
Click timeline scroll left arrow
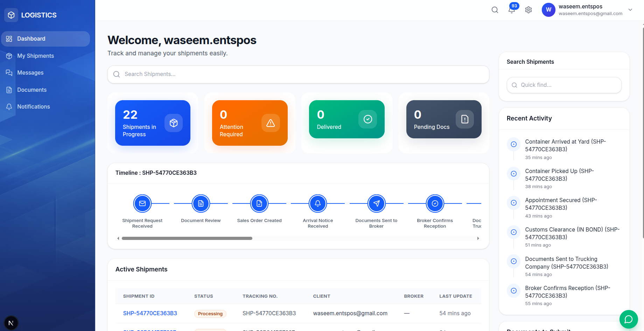click(118, 239)
